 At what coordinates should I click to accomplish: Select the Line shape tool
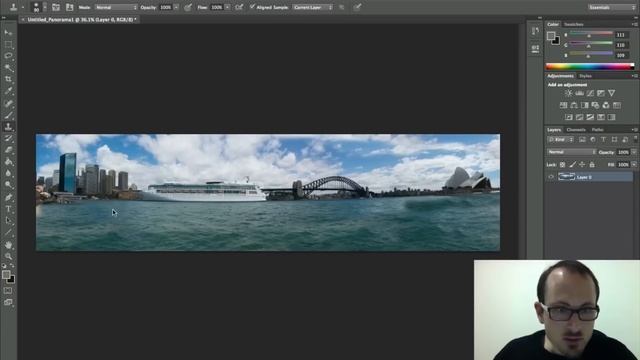point(8,233)
